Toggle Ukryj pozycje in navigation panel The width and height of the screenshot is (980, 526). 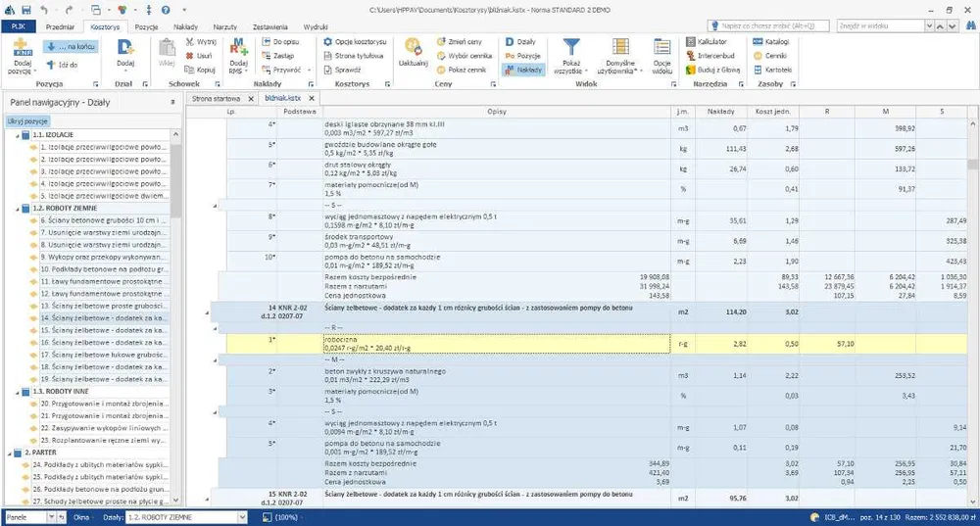click(27, 121)
